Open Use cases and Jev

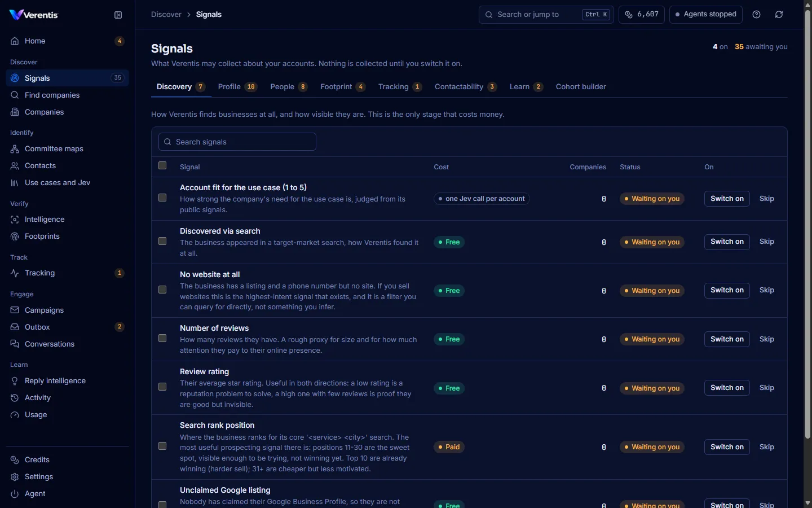point(67,183)
